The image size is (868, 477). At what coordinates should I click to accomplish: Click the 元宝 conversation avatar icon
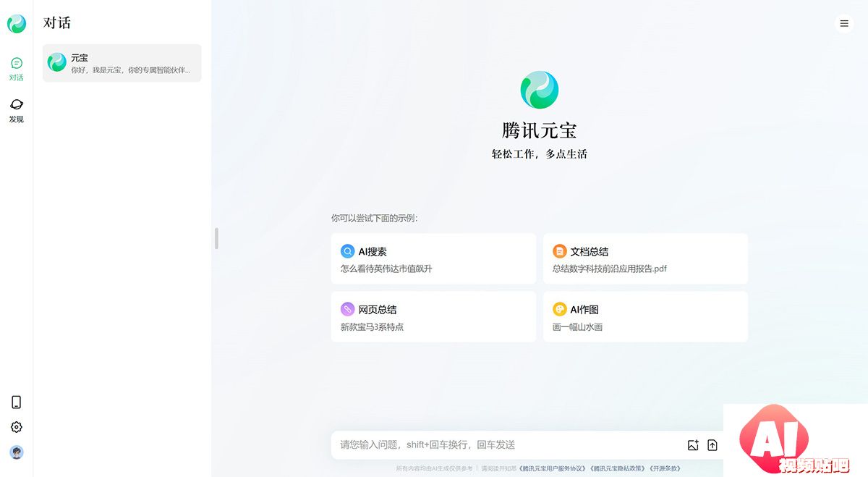coord(57,62)
